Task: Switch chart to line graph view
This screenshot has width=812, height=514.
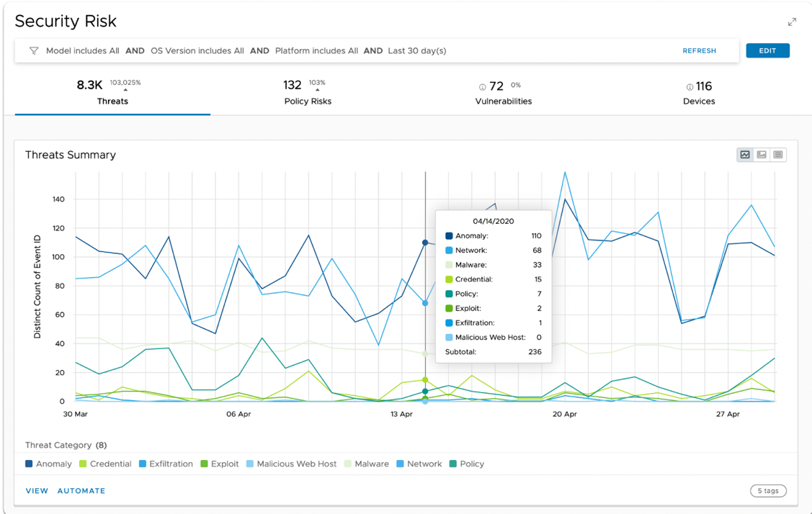Action: (x=744, y=154)
